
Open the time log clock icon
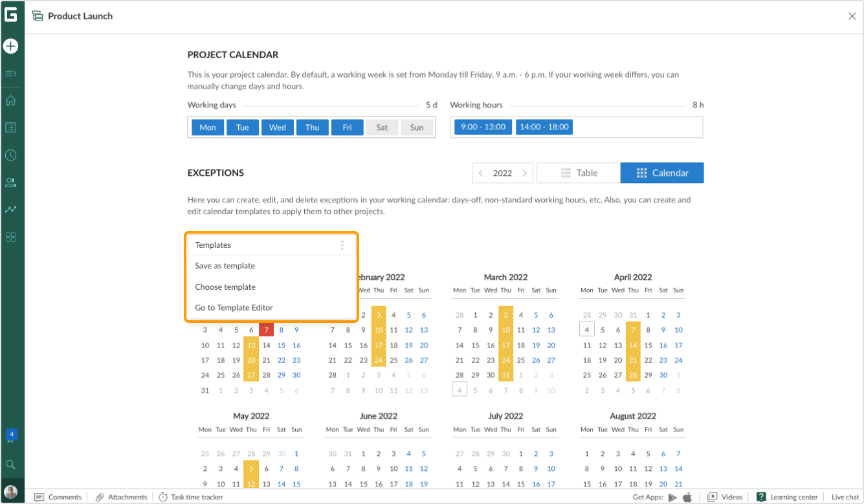[11, 155]
